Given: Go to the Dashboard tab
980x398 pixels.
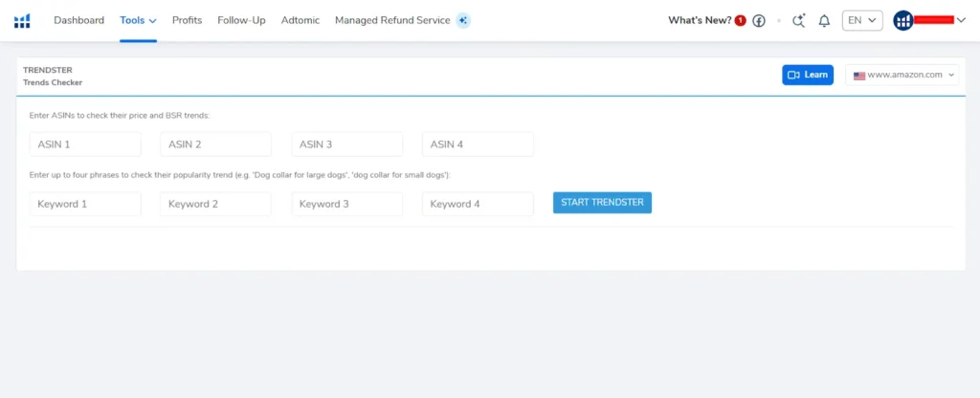Looking at the screenshot, I should (78, 20).
